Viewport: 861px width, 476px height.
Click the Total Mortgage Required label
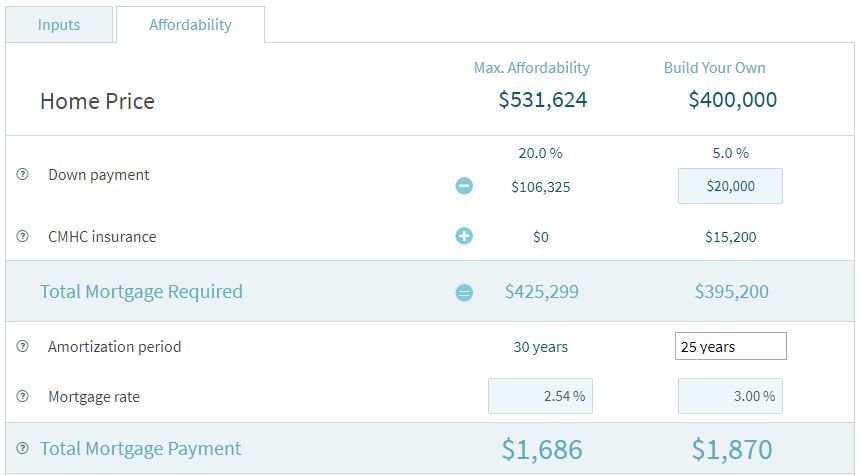pos(141,292)
